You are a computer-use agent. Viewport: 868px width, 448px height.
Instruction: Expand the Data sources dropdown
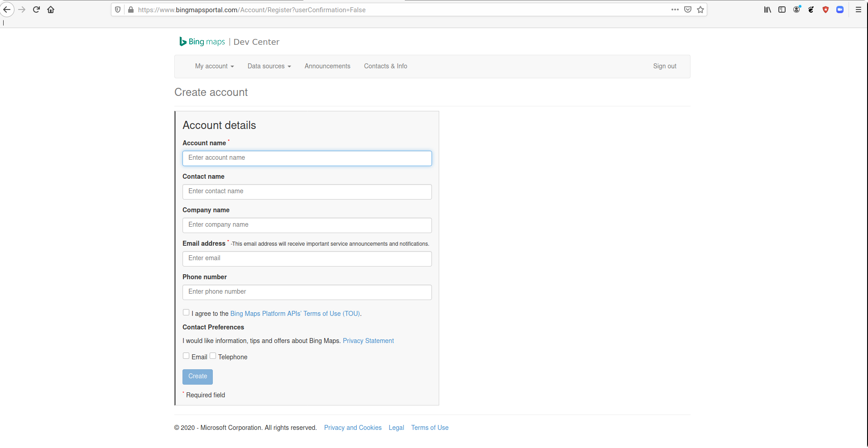tap(269, 66)
